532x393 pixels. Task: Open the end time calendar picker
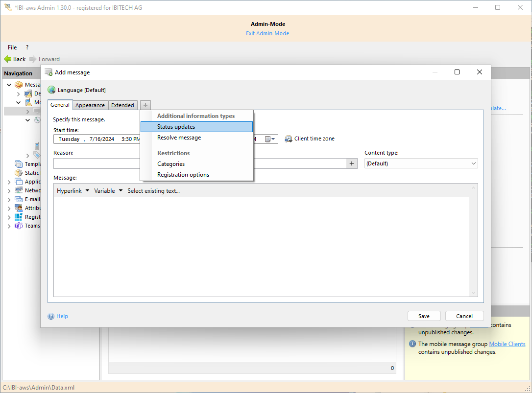coord(270,139)
